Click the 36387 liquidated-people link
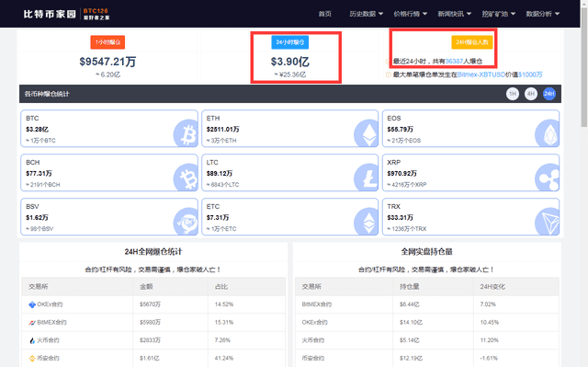This screenshot has width=588, height=367. tap(454, 61)
